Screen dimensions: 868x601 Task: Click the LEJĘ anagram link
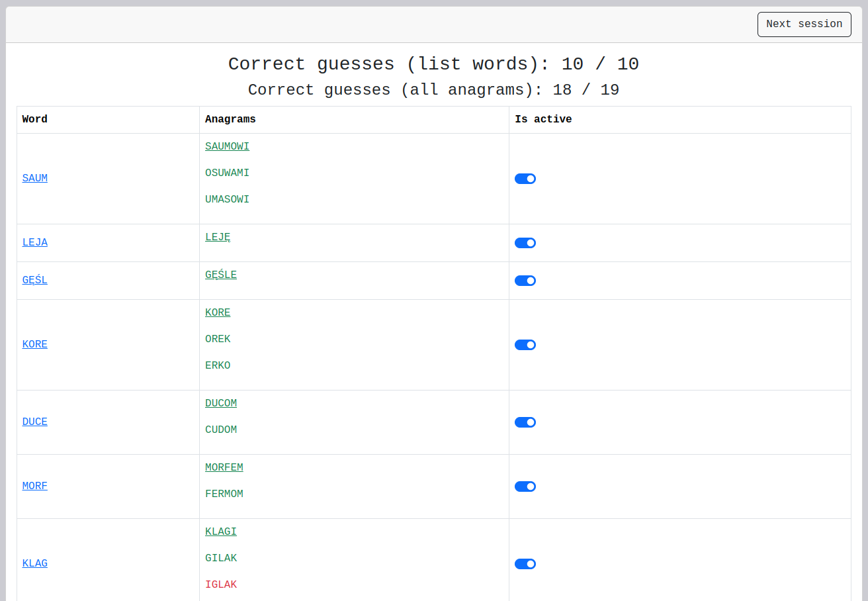pyautogui.click(x=218, y=238)
